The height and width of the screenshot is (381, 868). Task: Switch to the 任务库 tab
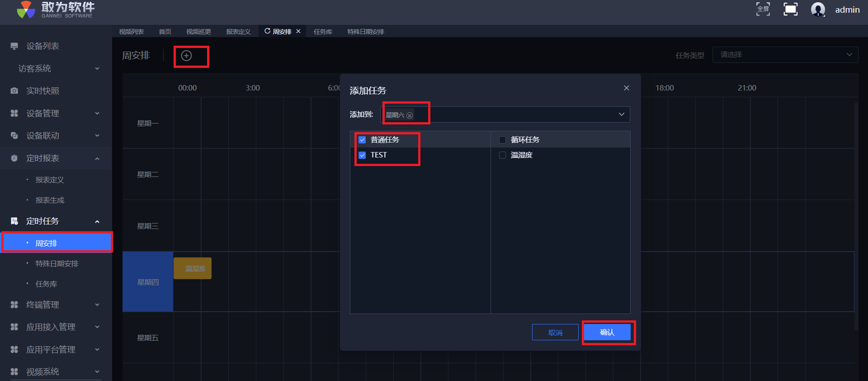[x=323, y=32]
